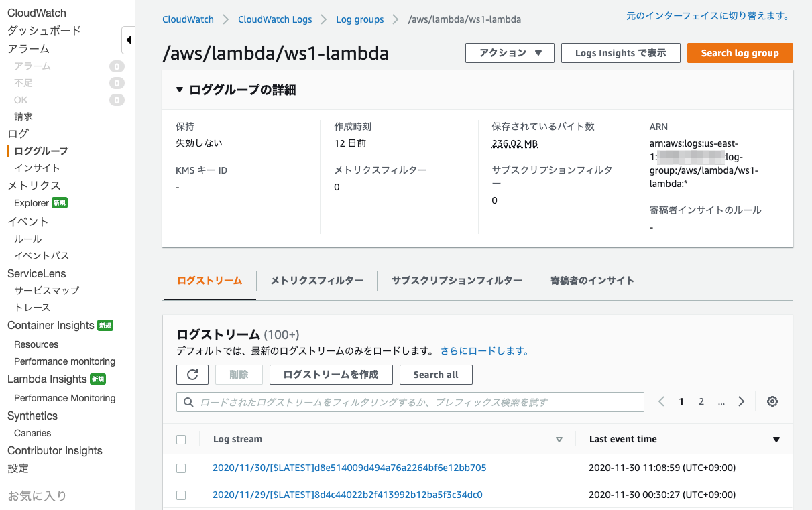Collapse the left navigation sidebar arrow

pyautogui.click(x=129, y=40)
